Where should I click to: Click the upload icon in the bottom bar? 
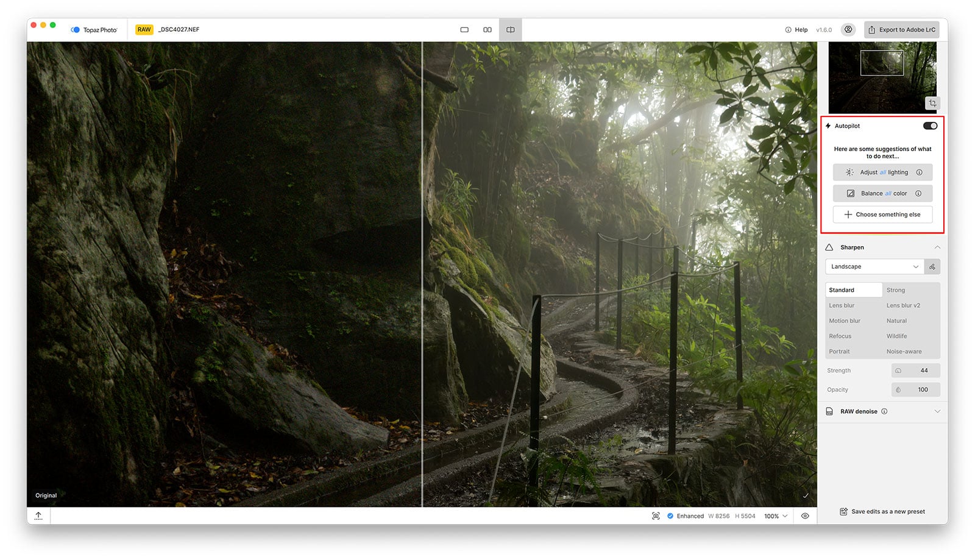38,516
